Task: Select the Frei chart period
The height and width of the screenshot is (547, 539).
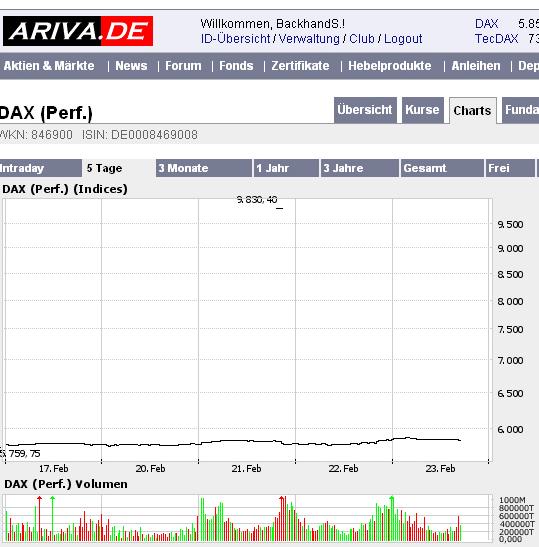Action: [x=510, y=168]
